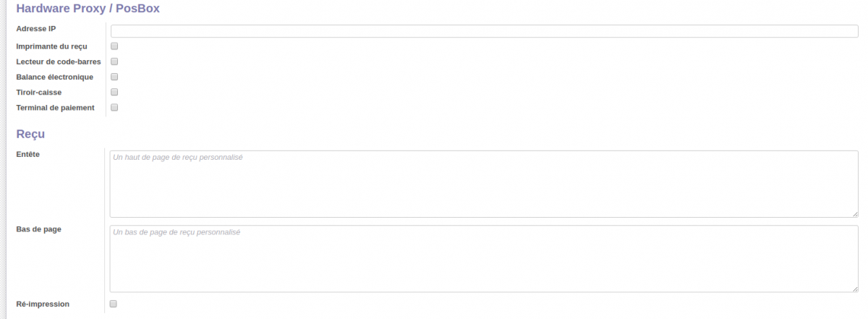Image resolution: width=868 pixels, height=319 pixels.
Task: Tick the Lecteur de code-barres checkbox
Action: pyautogui.click(x=114, y=61)
